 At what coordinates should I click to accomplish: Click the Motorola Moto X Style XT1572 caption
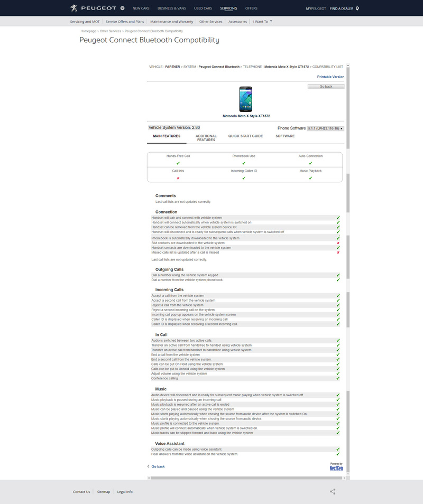(246, 116)
